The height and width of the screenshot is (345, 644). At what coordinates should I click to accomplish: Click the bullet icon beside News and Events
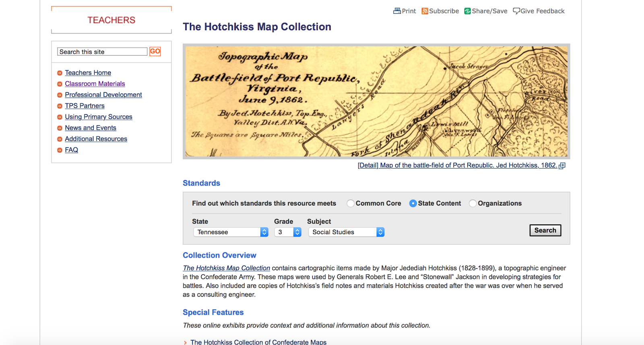[x=60, y=128]
